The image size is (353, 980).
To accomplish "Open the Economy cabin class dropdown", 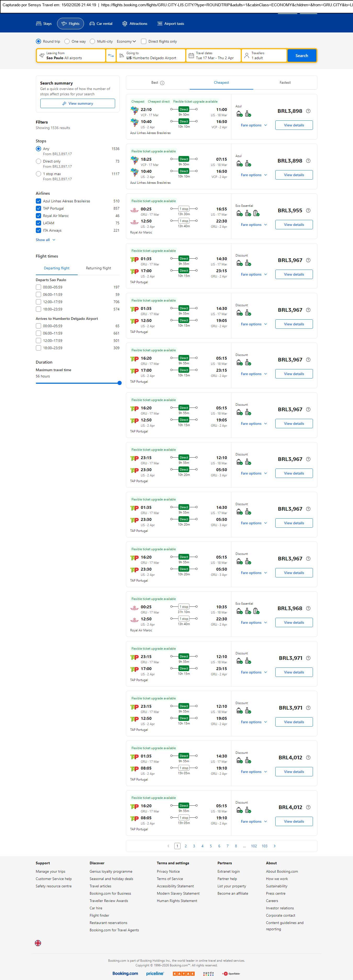I will [126, 41].
